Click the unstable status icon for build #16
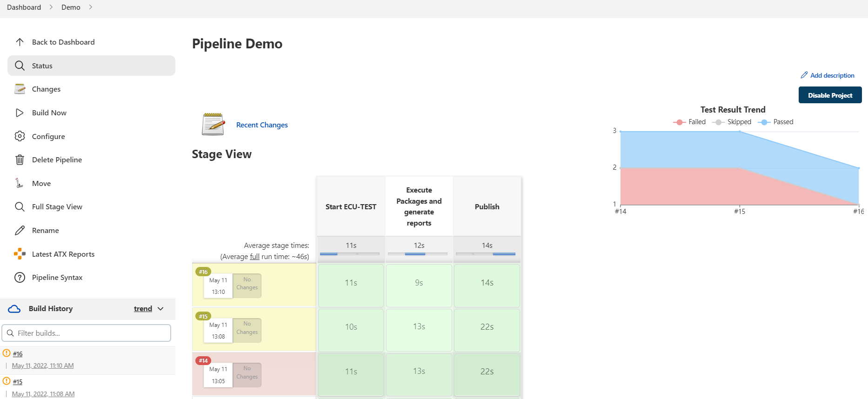Image resolution: width=868 pixels, height=399 pixels. [x=7, y=353]
